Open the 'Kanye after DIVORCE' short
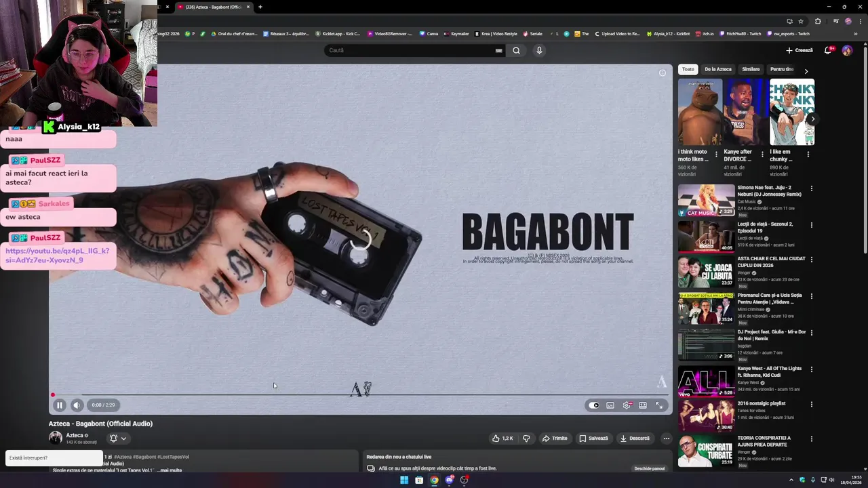The image size is (868, 488). pos(745,112)
